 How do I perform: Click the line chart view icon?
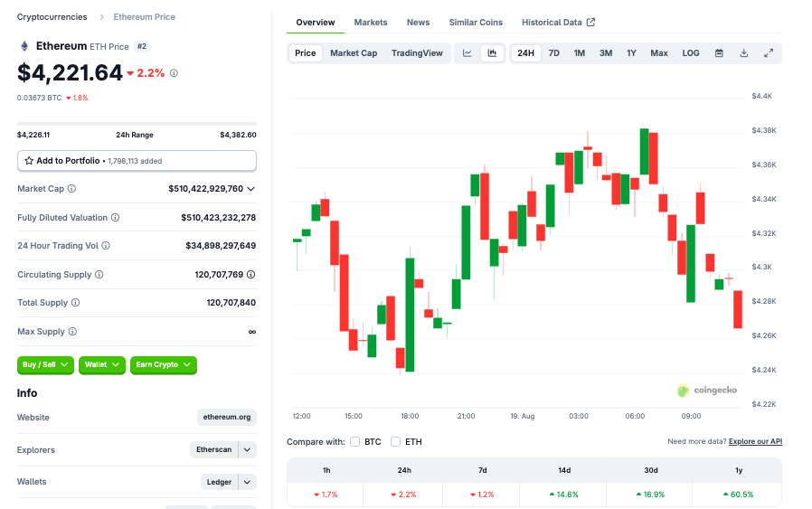point(467,52)
